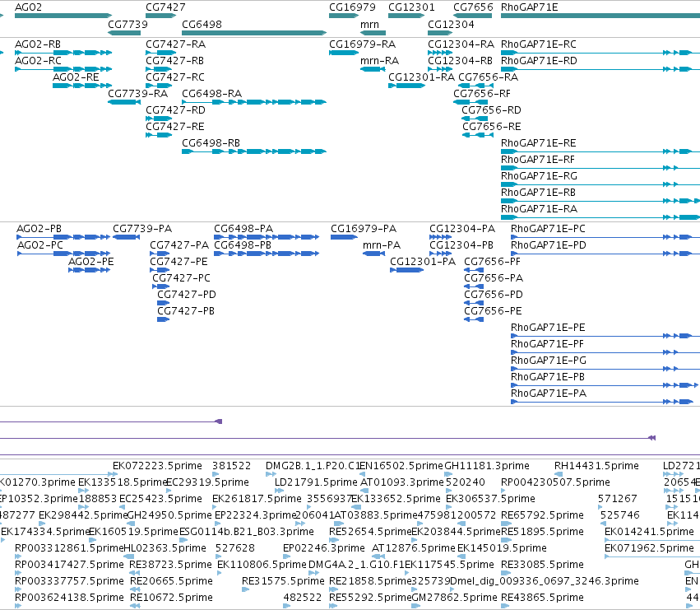Open protein RhoGAP71E-PE
The image size is (700, 610).
pos(548,328)
